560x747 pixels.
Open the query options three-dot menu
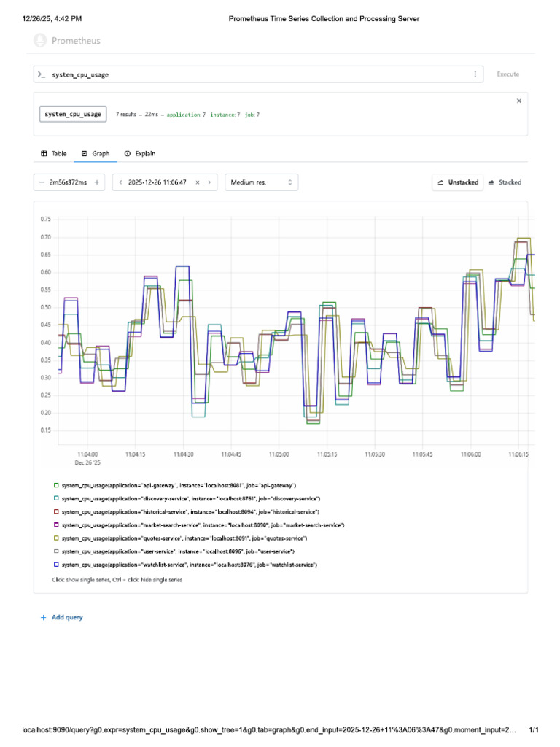pos(475,74)
